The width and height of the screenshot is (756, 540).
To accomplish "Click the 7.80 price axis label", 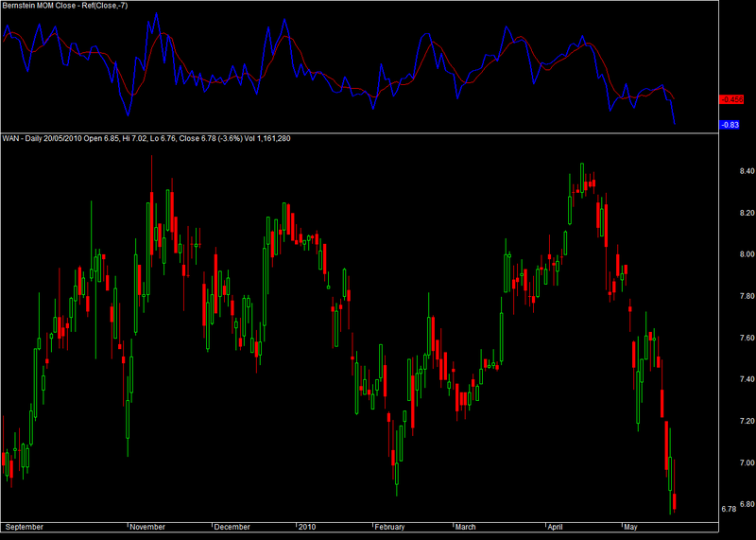I will (747, 296).
